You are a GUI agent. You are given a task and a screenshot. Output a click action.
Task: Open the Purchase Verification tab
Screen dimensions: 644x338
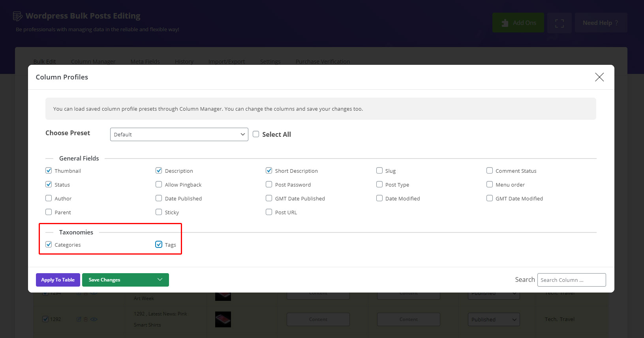click(323, 62)
